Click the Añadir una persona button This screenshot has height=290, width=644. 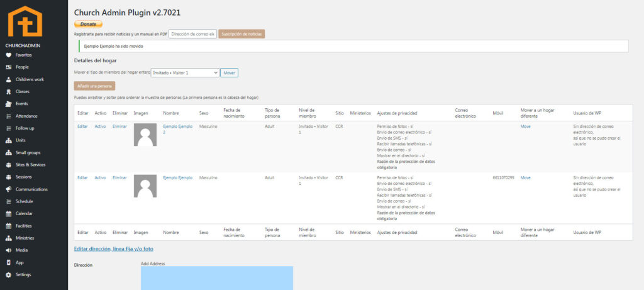(x=94, y=86)
